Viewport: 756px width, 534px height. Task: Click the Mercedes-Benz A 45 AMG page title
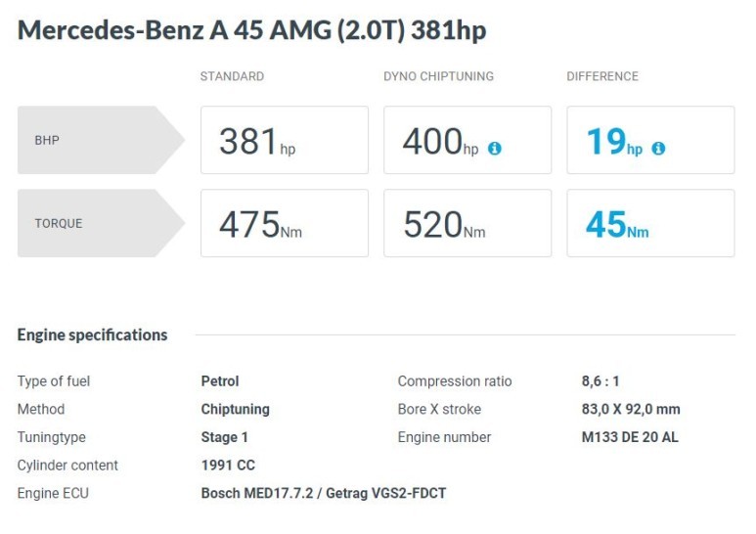point(251,30)
